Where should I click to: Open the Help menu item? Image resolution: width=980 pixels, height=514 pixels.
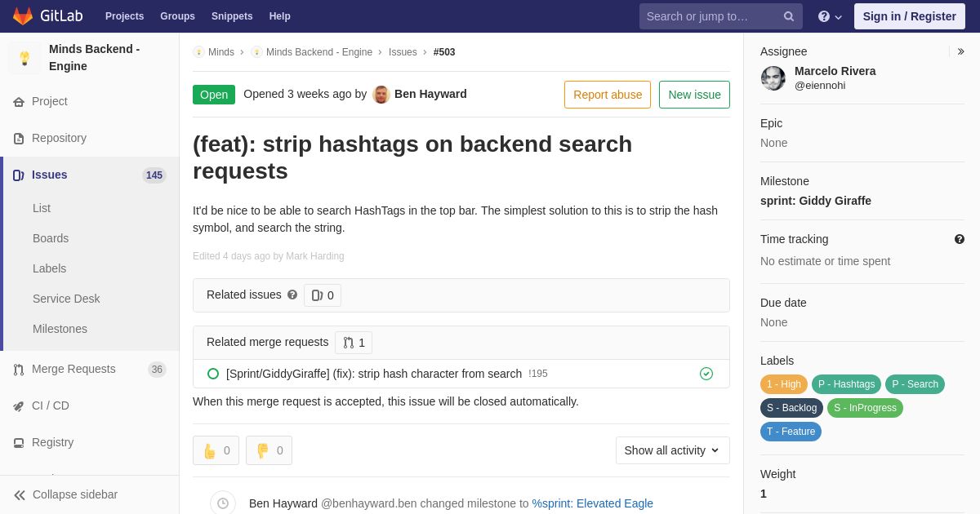coord(280,16)
